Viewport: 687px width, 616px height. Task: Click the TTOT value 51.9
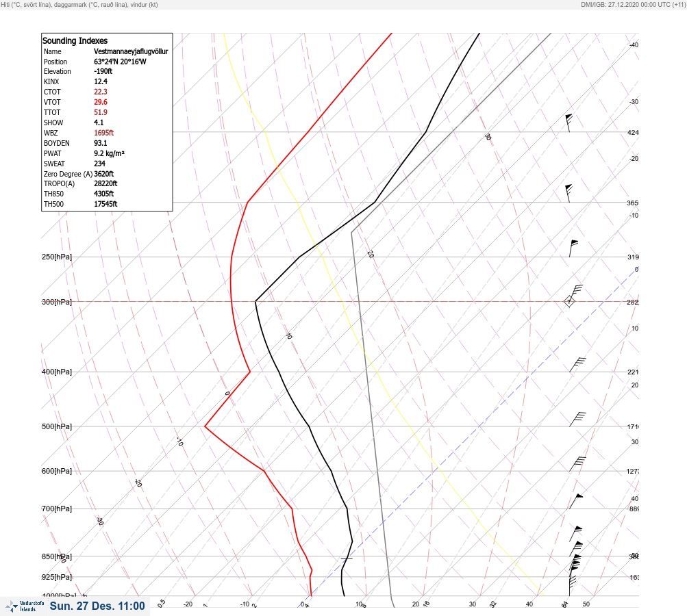(x=100, y=112)
